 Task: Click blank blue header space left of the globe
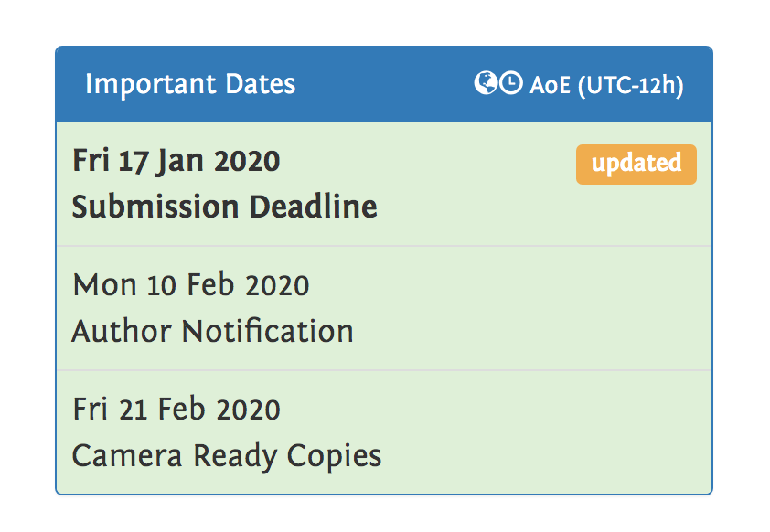click(x=384, y=85)
